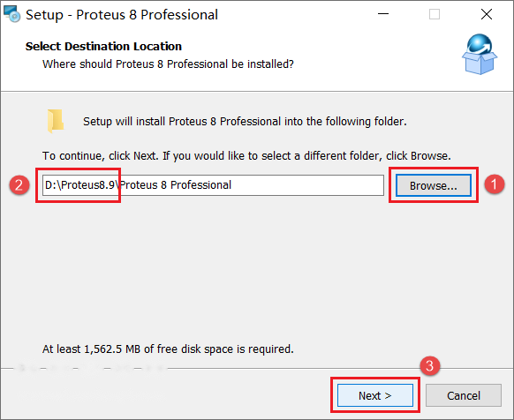Click the Select Destination Location heading
This screenshot has width=514, height=420.
(103, 46)
